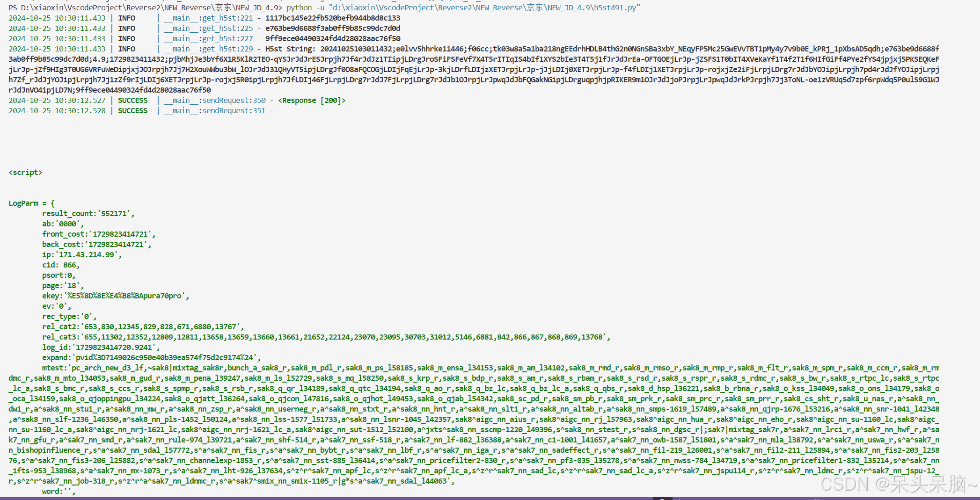Click the 'H5st String:' label
This screenshot has height=500, width=980.
click(x=290, y=49)
